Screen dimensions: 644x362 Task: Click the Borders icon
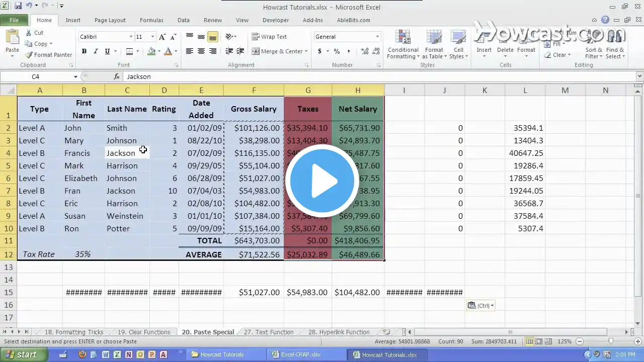[x=129, y=51]
